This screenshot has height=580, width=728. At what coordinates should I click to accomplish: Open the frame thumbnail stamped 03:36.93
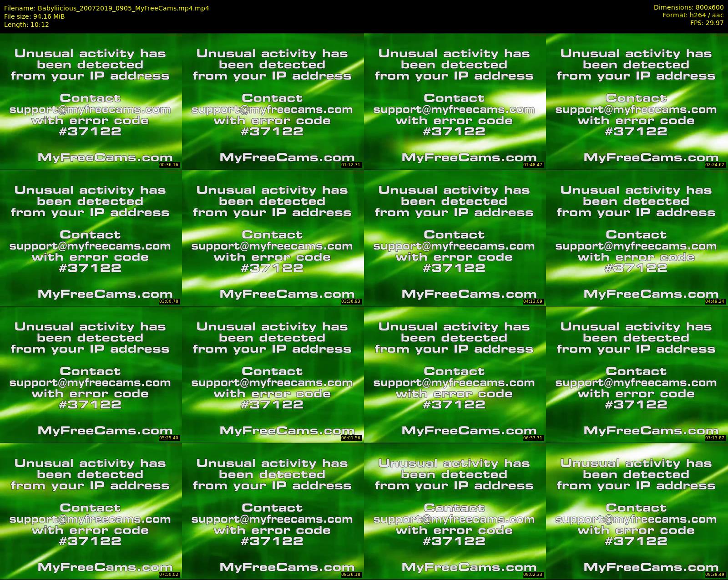272,238
